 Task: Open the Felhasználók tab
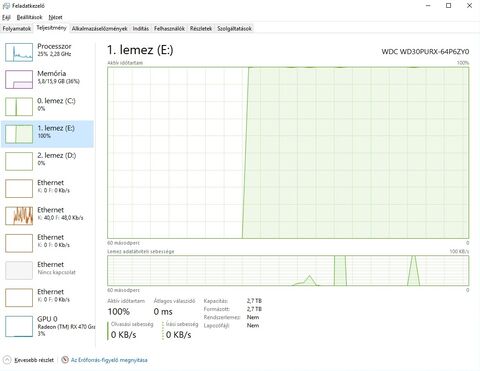pyautogui.click(x=169, y=29)
